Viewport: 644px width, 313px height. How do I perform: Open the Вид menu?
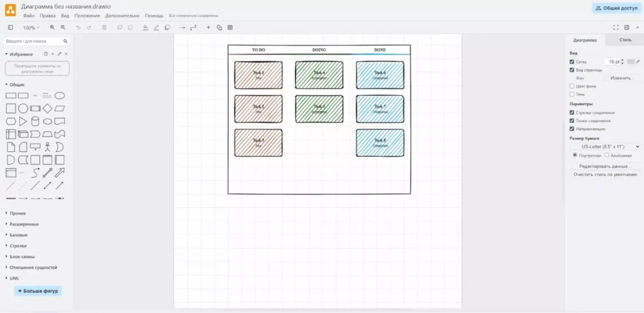point(65,16)
